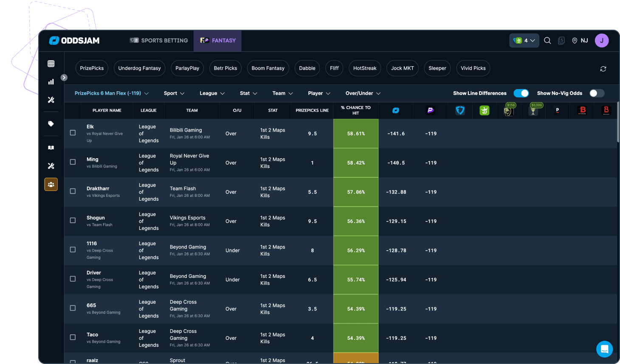620x364 pixels.
Task: Switch to the Sports Betting tab
Action: pyautogui.click(x=159, y=40)
